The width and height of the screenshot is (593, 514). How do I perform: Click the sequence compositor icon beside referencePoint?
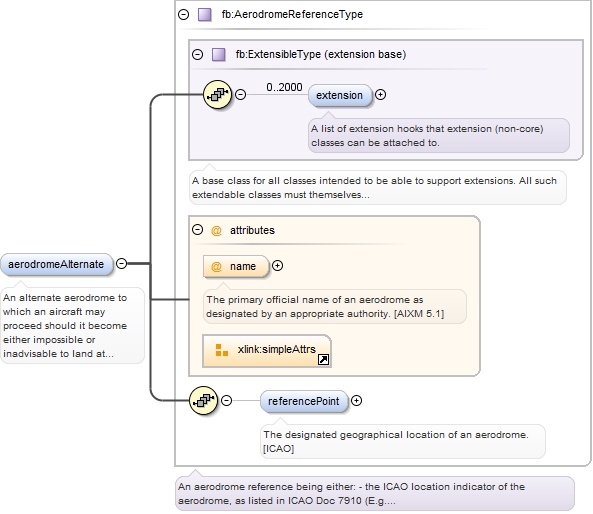(x=203, y=400)
